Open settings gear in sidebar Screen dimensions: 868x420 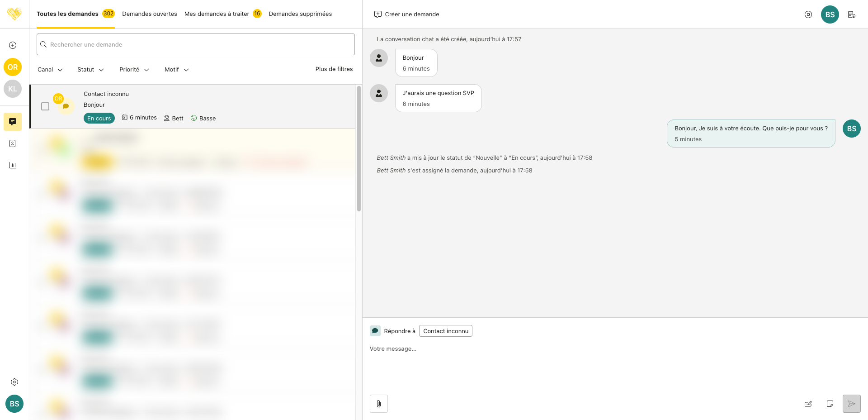point(14,382)
